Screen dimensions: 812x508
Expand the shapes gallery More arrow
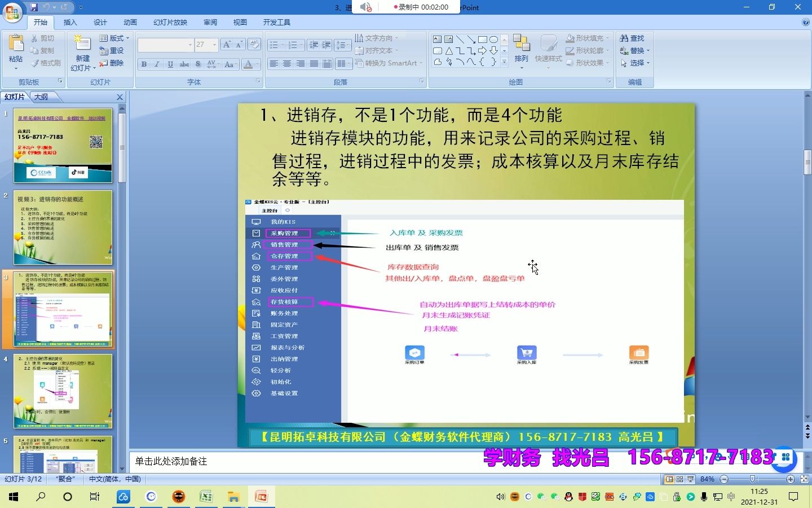click(x=504, y=62)
